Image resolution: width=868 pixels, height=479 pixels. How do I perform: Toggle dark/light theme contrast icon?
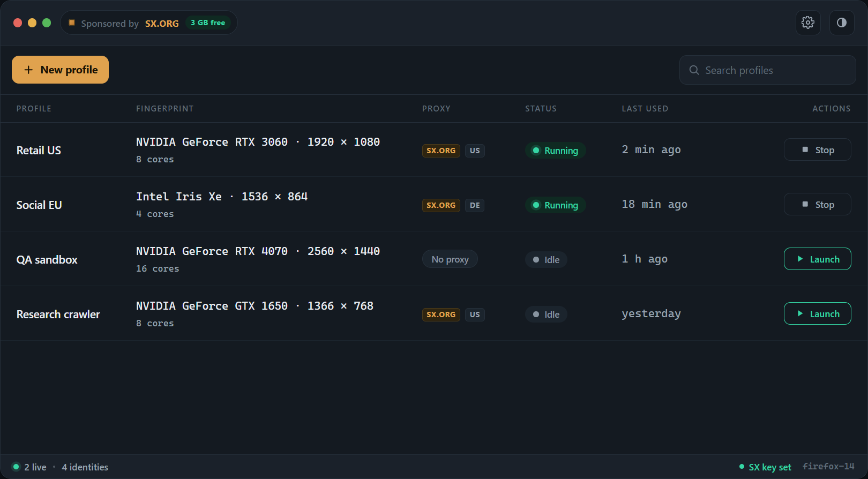[x=842, y=23]
